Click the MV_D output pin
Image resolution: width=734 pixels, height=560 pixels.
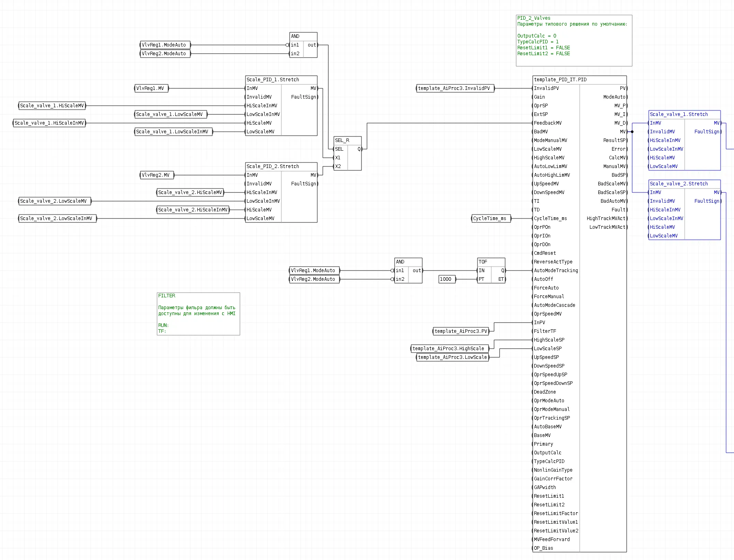pyautogui.click(x=620, y=123)
